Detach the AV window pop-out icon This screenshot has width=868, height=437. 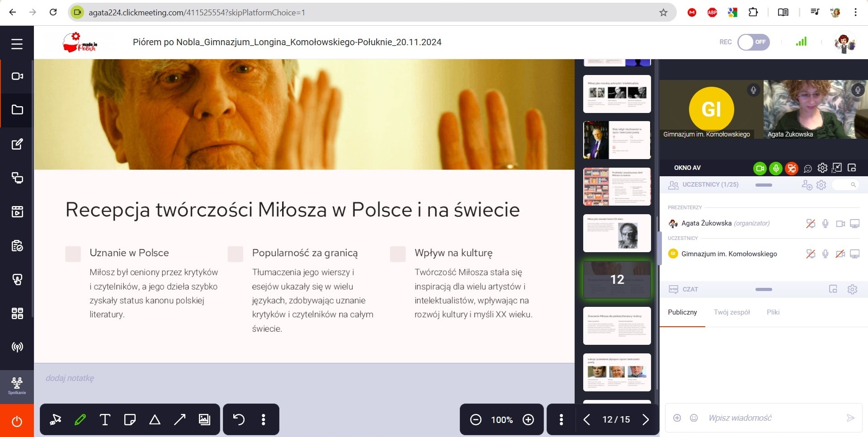852,168
